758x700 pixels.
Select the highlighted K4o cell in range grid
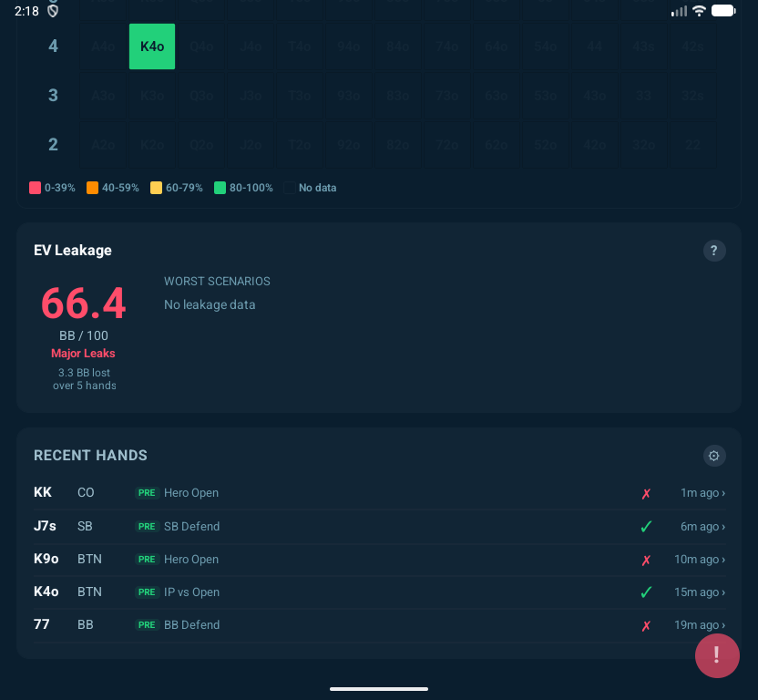(x=152, y=46)
